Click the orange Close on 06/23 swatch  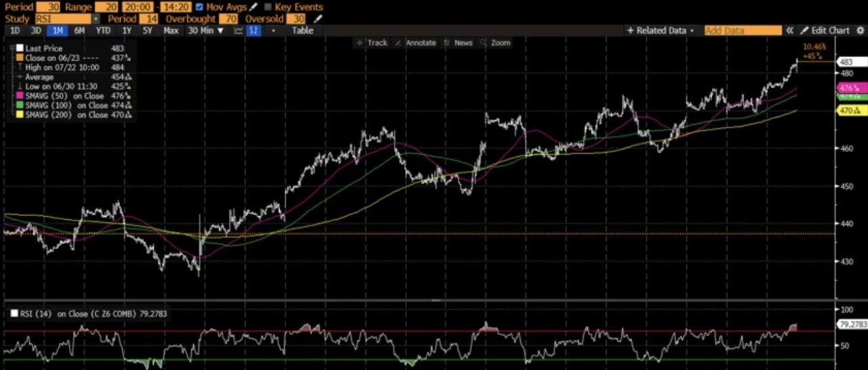point(20,58)
